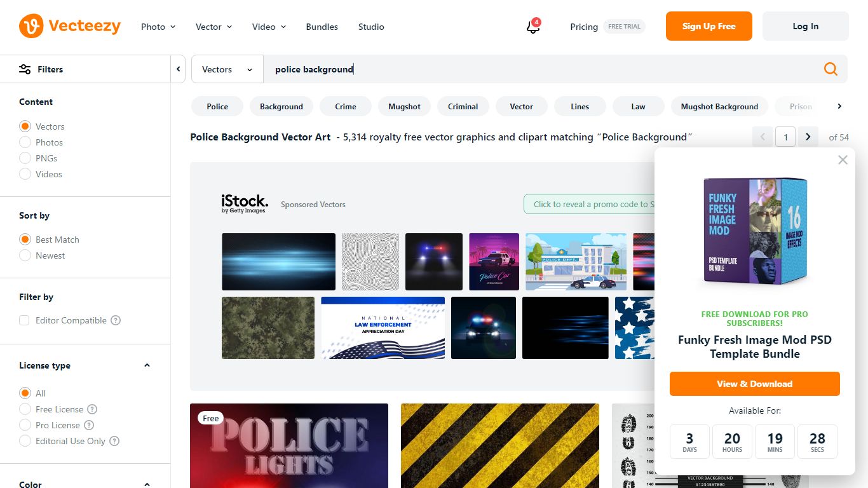This screenshot has height=488, width=868.
Task: Click the Sign Up Free button
Action: tap(709, 26)
